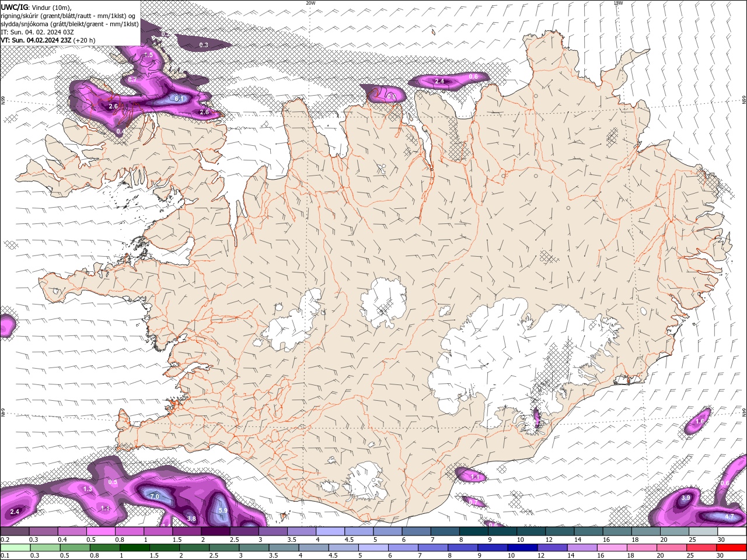Click the '0.2' label under the snow scale
Screen dimensions: 747x560
pyautogui.click(x=4, y=540)
